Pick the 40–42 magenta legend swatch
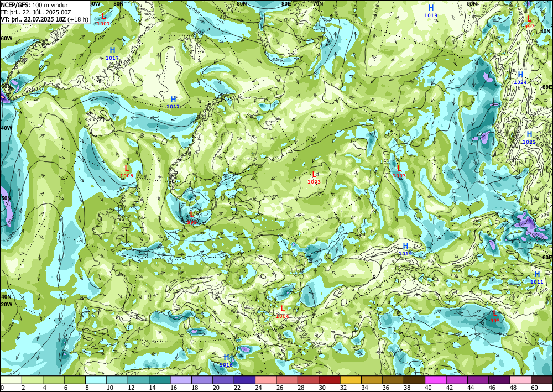The image size is (553, 392). [x=436, y=380]
